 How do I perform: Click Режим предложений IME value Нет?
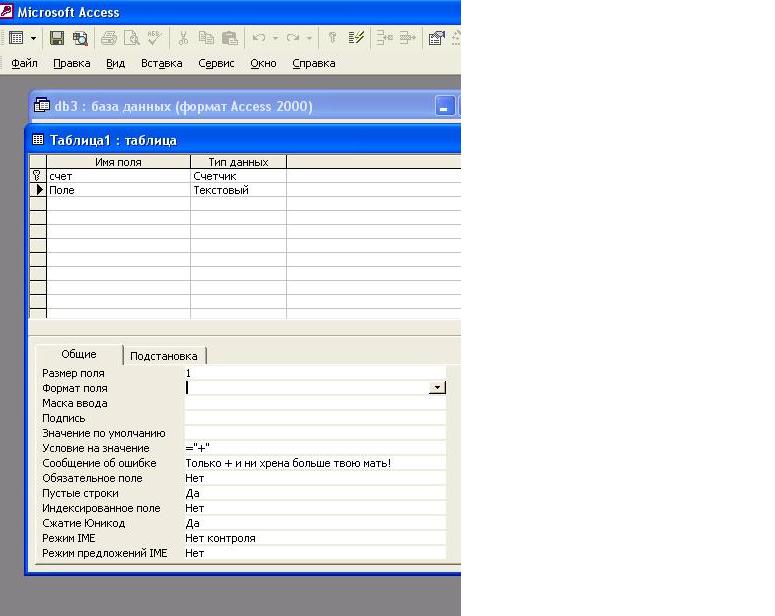pos(315,553)
